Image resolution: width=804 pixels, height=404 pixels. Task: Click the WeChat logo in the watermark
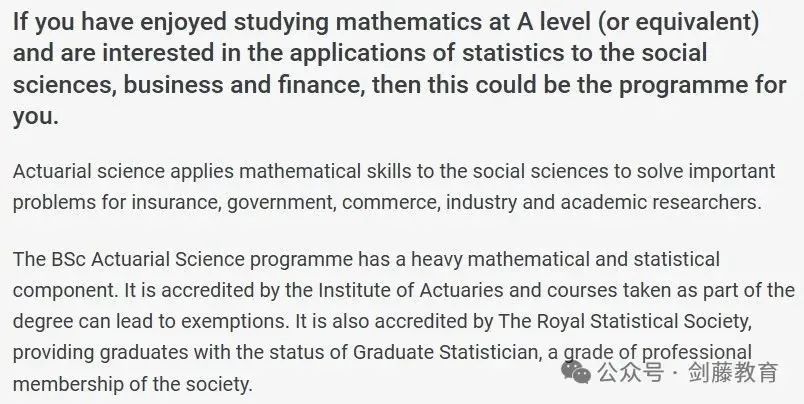pyautogui.click(x=576, y=372)
